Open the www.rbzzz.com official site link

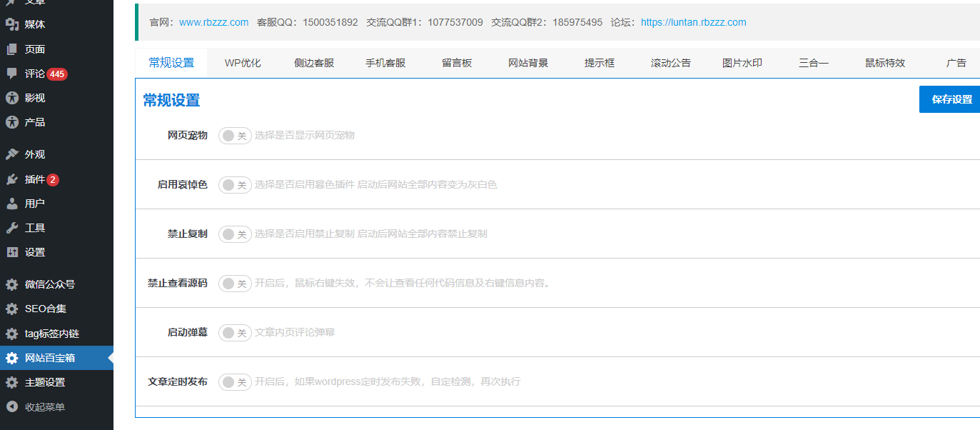[213, 22]
